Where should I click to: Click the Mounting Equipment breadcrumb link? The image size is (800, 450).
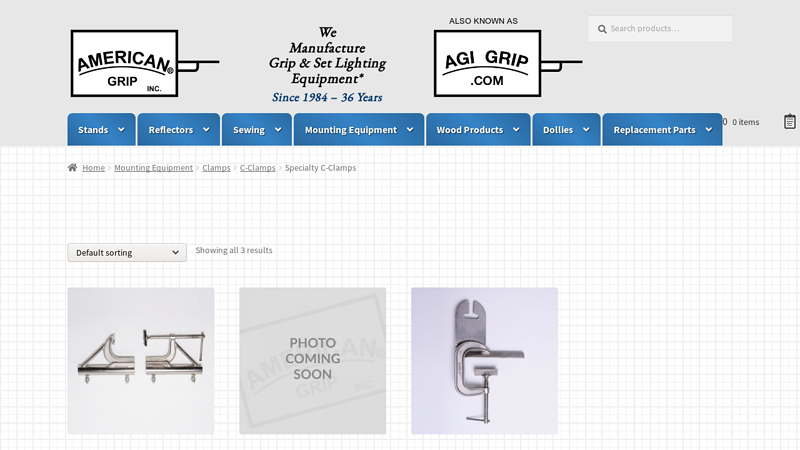(153, 168)
